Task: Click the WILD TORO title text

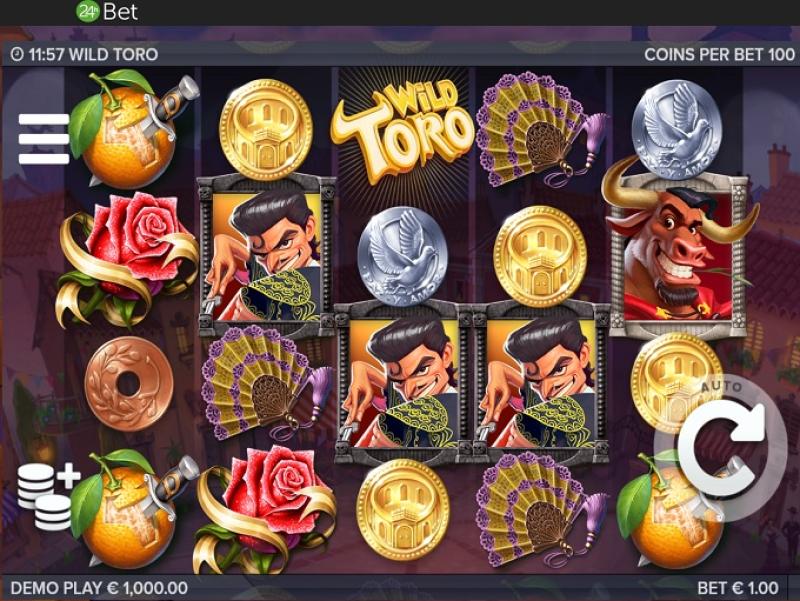Action: (x=113, y=55)
